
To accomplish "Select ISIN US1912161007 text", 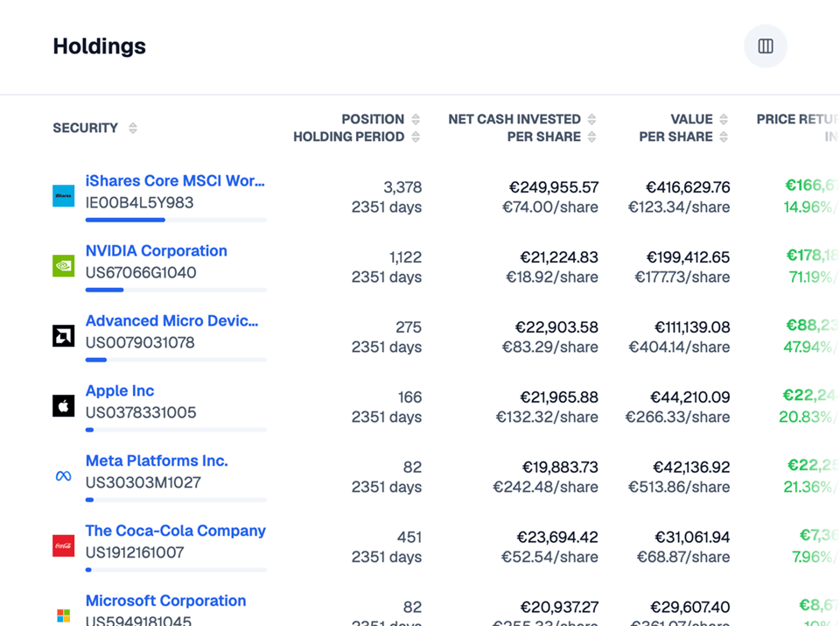I will [x=135, y=552].
